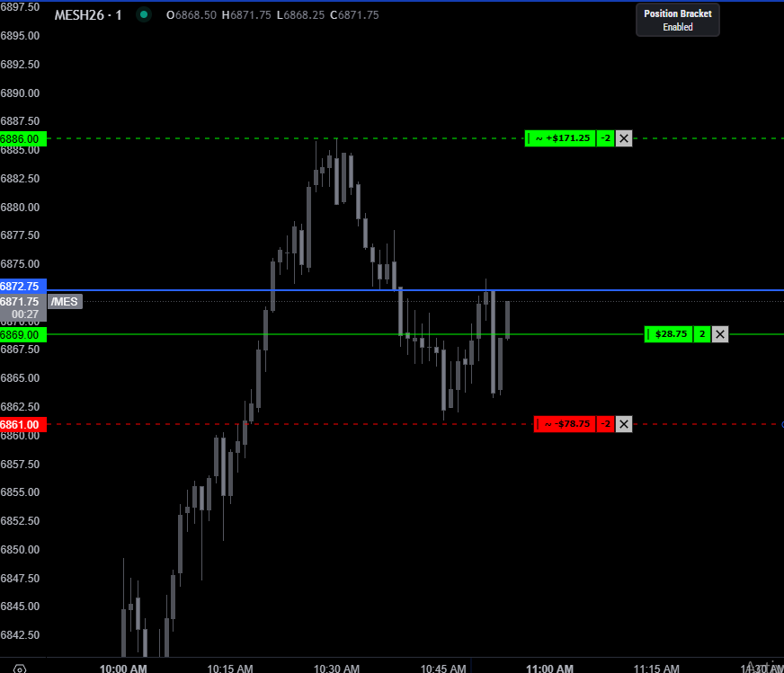Click the 6850.00 price axis label
The image size is (784, 673).
(x=20, y=549)
